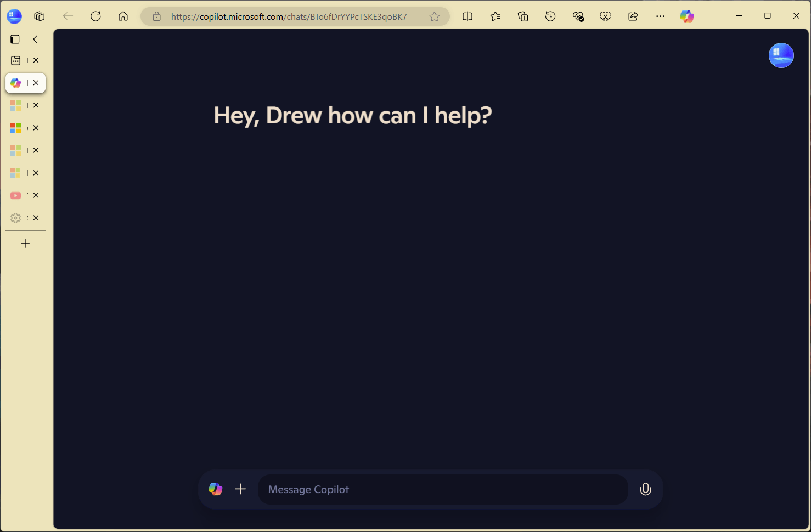
Task: Switch to the Settings gear tab
Action: point(16,218)
